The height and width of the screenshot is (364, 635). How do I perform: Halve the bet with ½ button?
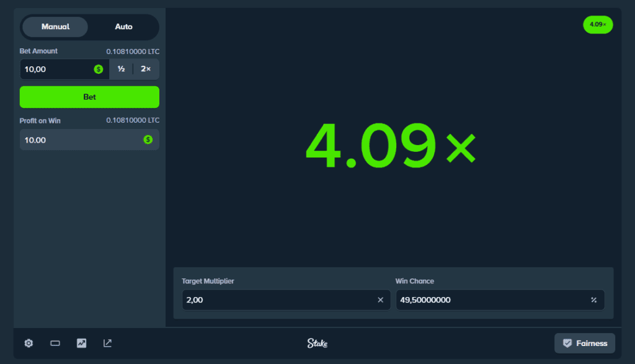122,69
